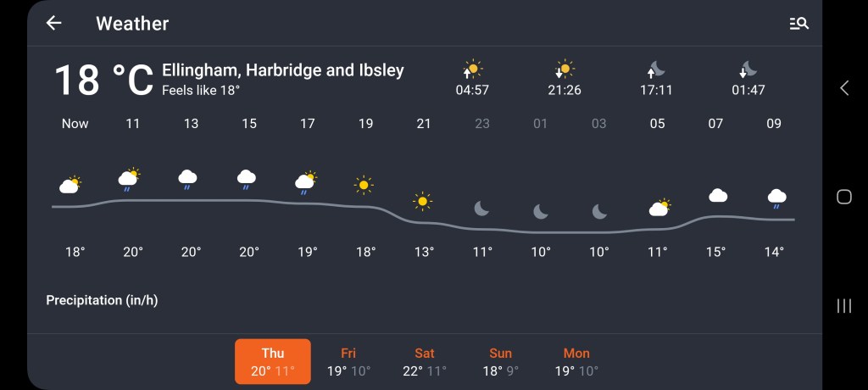Screen dimensions: 868x390
Task: Tap the 18 °C current temperature
Action: click(x=103, y=81)
